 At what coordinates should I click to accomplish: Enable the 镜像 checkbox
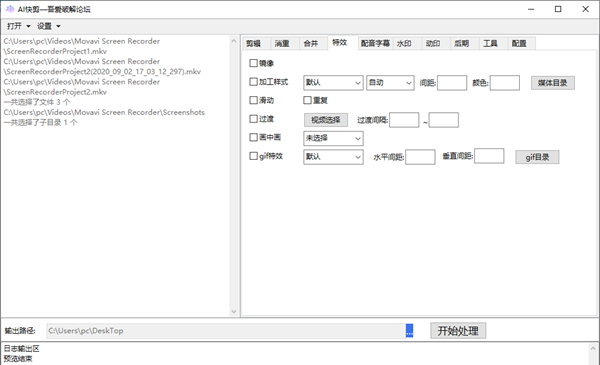click(x=253, y=63)
